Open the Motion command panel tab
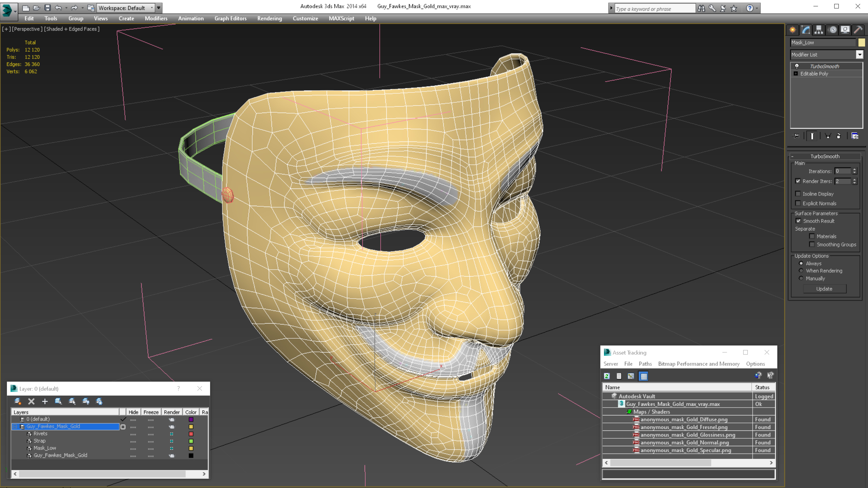This screenshot has width=868, height=488. click(833, 30)
